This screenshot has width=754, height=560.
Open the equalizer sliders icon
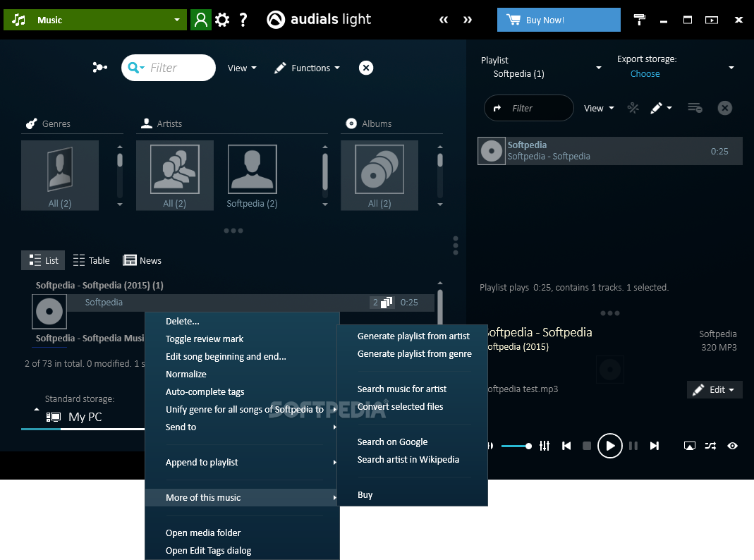point(544,446)
